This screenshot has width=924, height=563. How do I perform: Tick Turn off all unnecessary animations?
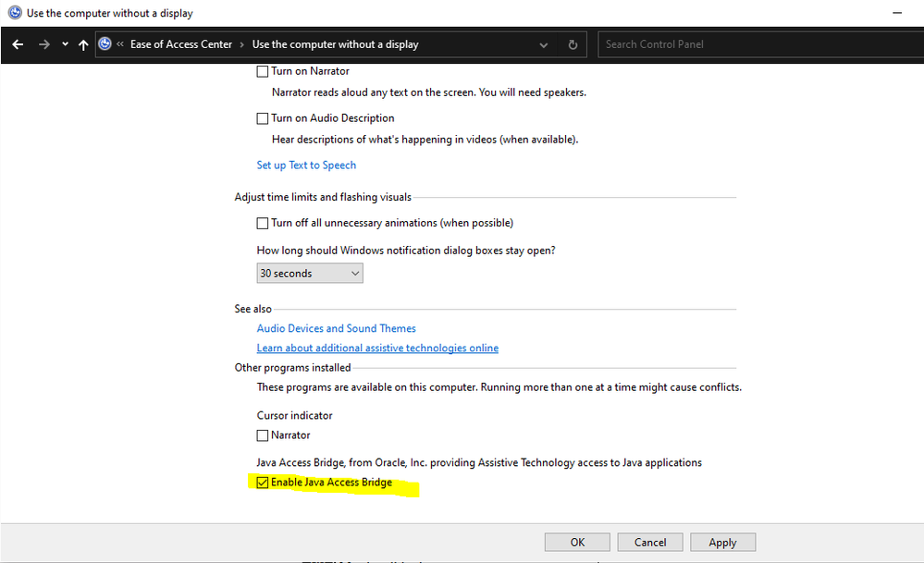point(263,223)
